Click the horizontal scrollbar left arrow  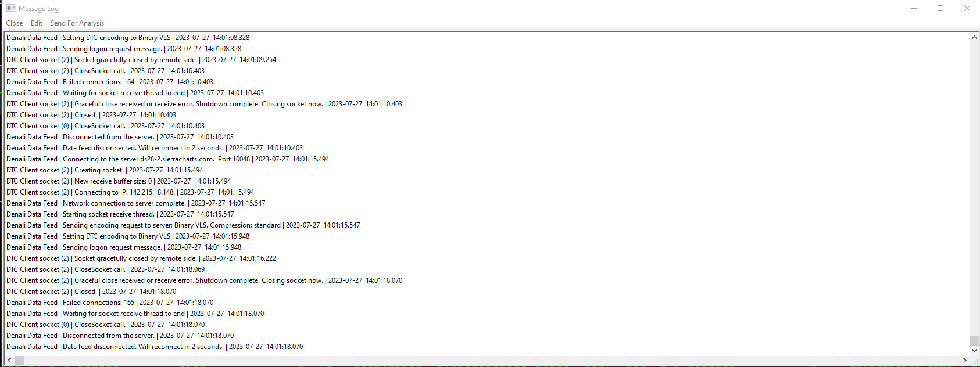[9, 361]
